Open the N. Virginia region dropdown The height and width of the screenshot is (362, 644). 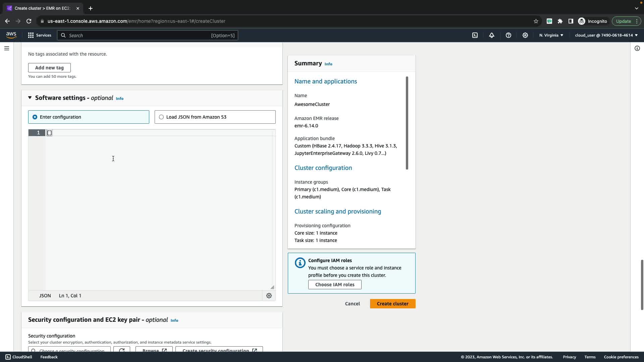point(551,35)
